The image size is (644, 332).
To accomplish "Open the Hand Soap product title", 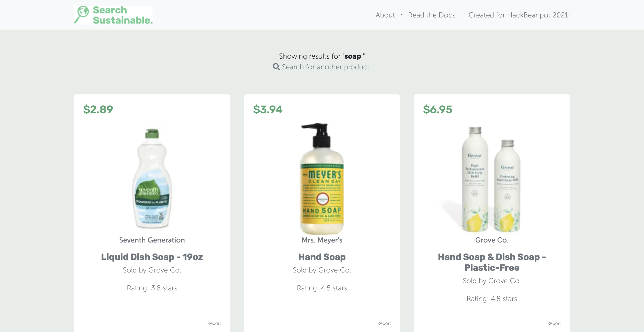I will point(322,257).
